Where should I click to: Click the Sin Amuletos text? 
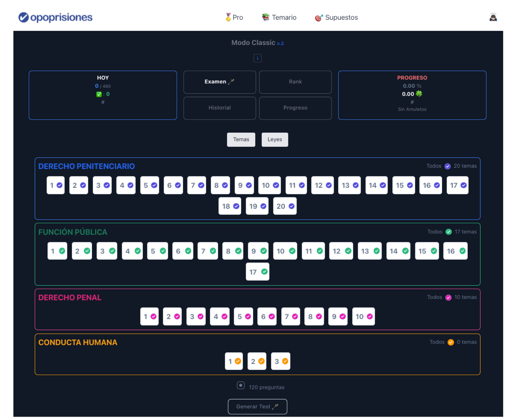412,109
